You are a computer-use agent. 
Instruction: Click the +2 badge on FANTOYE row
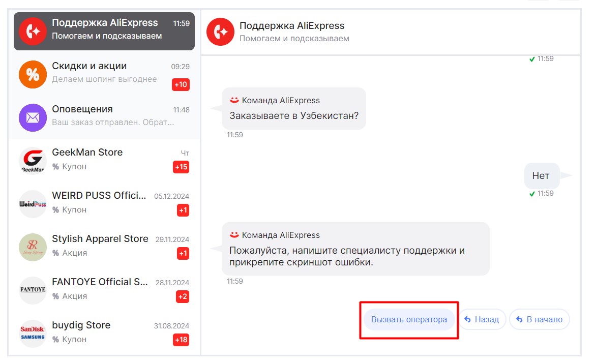click(x=183, y=296)
